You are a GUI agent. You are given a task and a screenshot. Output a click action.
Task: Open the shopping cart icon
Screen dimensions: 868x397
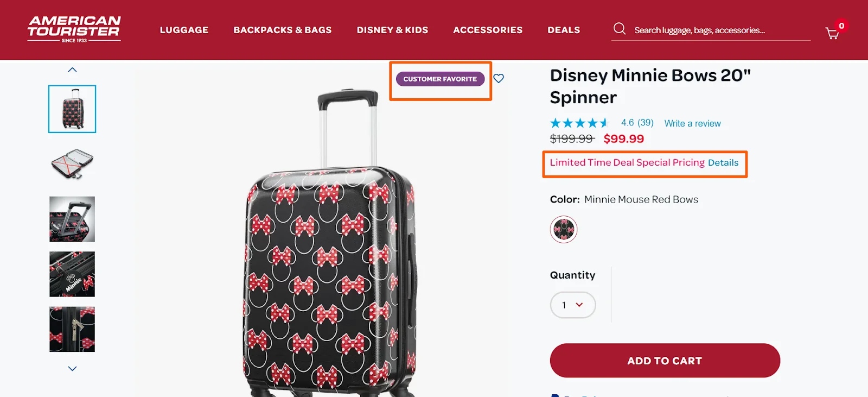(833, 33)
